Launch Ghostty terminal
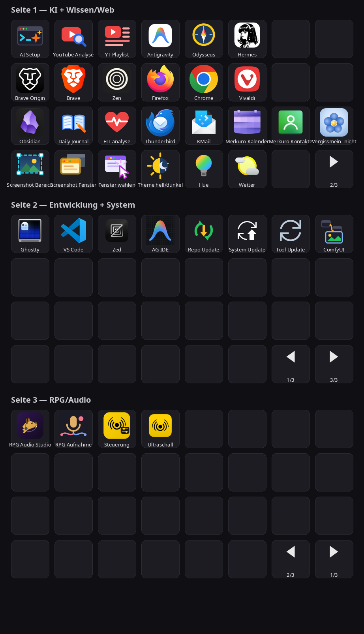This screenshot has width=364, height=634. pyautogui.click(x=30, y=234)
